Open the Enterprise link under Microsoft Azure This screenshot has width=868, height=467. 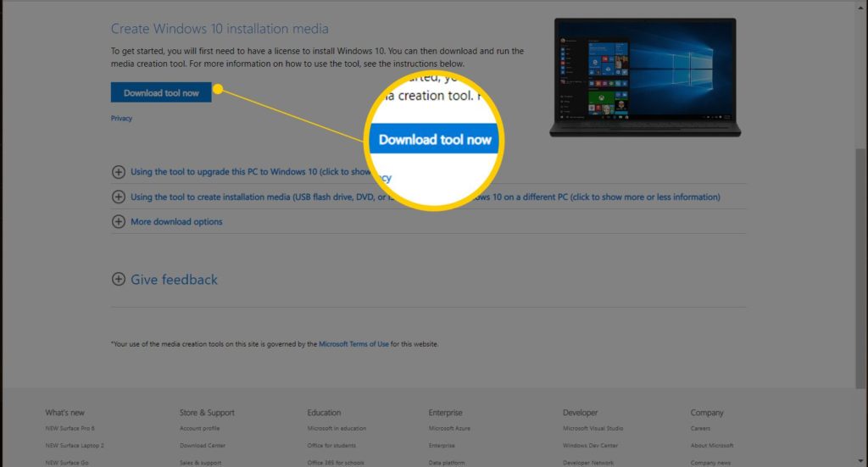(x=441, y=446)
